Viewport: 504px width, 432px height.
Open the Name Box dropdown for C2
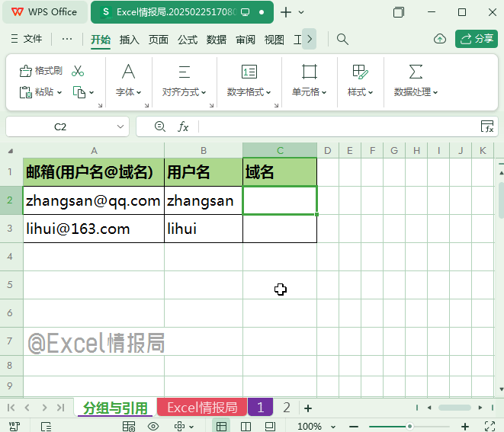pyautogui.click(x=120, y=126)
